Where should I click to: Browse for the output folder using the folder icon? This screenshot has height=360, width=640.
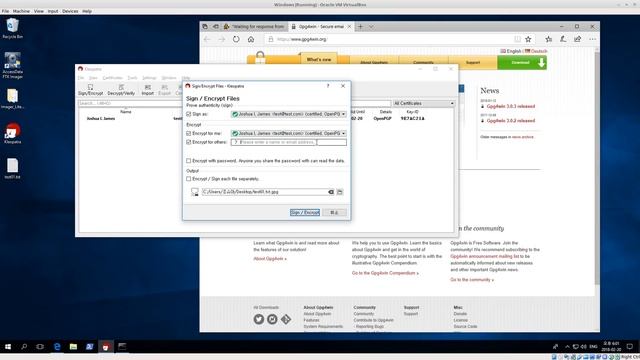(340, 192)
